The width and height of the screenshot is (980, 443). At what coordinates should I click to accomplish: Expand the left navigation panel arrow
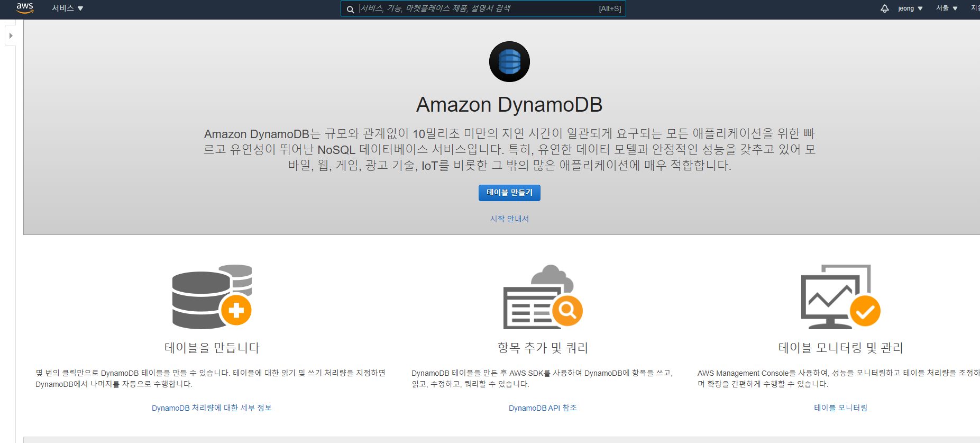(x=11, y=36)
